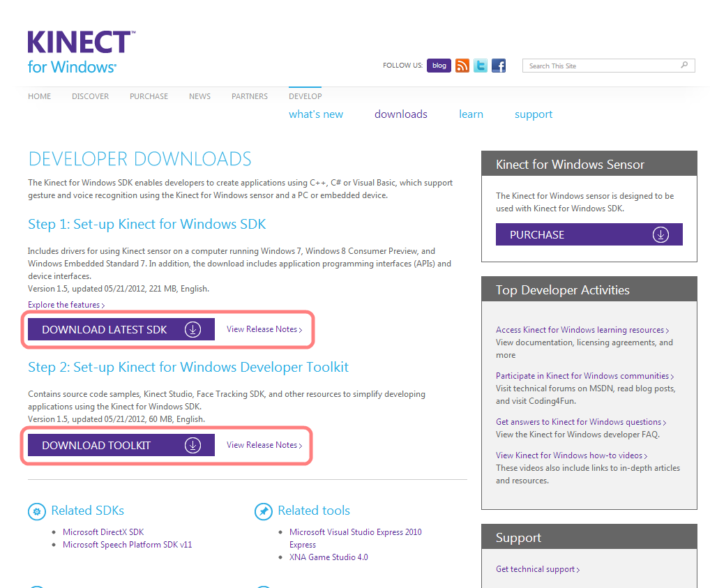Click the search magnifier icon
Screen dimensions: 710x588
685,65
